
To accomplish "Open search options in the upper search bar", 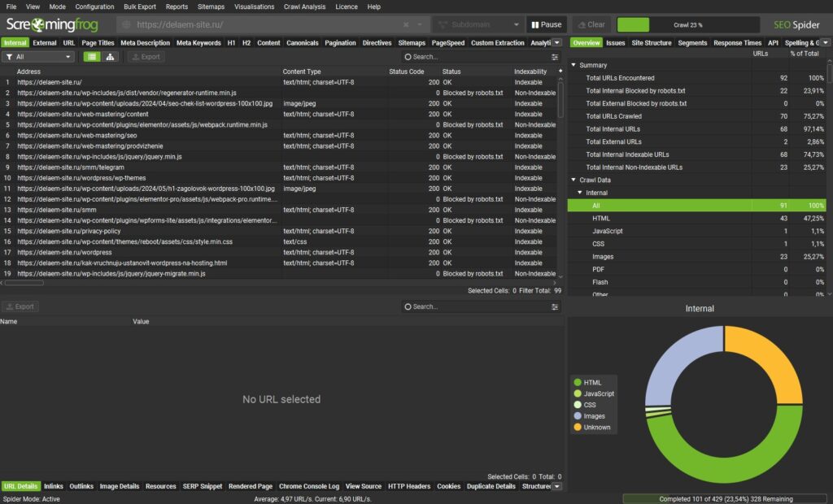I will [x=555, y=57].
